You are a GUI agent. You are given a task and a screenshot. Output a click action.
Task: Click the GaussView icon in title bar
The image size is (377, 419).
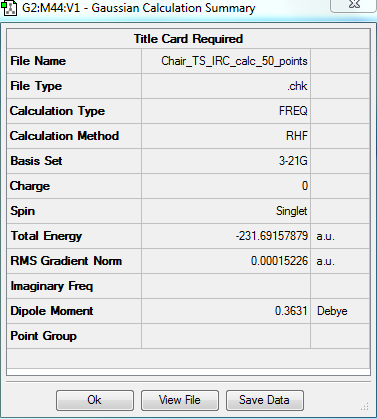pyautogui.click(x=9, y=8)
